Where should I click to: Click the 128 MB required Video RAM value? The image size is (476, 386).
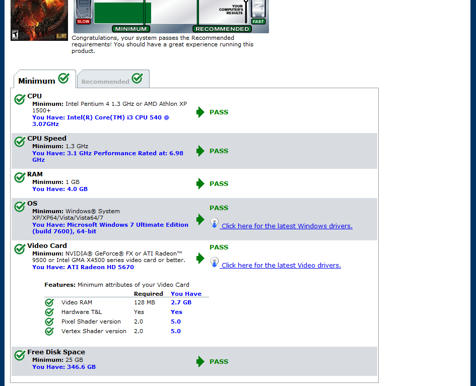(x=144, y=303)
